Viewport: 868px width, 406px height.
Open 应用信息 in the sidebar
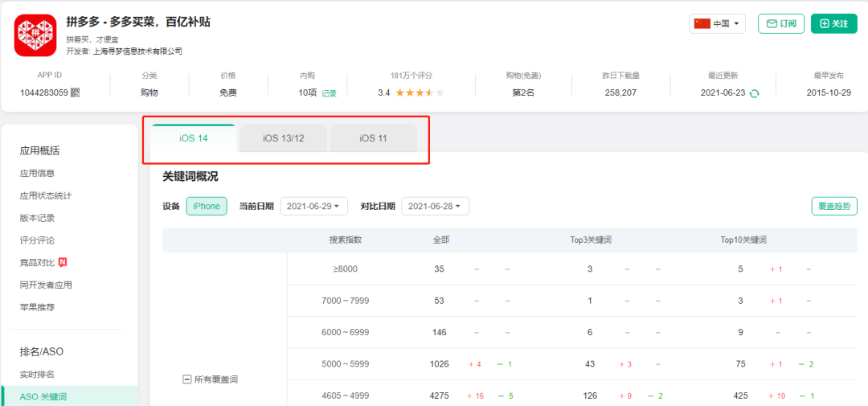[x=37, y=174]
